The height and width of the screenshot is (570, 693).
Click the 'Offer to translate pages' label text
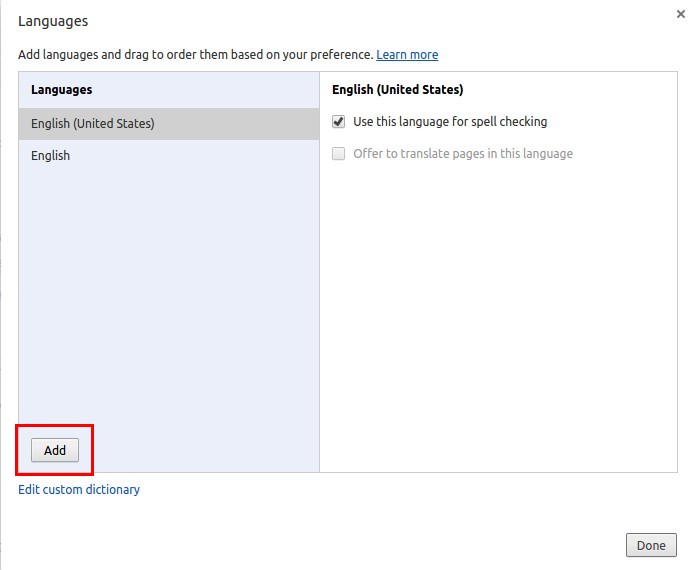coord(463,154)
